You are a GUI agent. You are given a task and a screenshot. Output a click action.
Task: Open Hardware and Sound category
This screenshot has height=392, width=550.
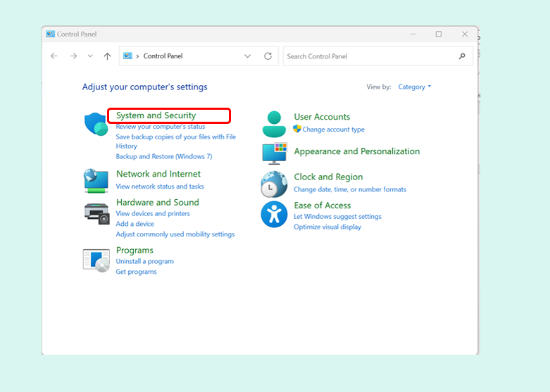tap(158, 202)
